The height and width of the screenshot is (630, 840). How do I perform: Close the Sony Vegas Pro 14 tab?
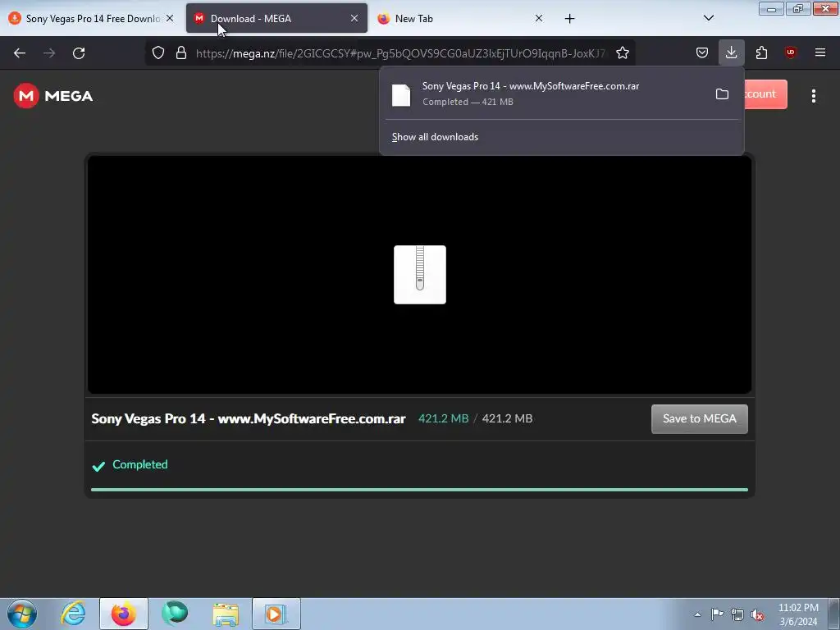170,18
